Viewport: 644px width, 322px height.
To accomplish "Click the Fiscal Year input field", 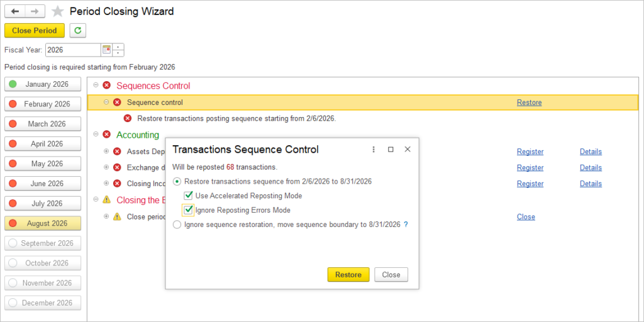I will 73,50.
